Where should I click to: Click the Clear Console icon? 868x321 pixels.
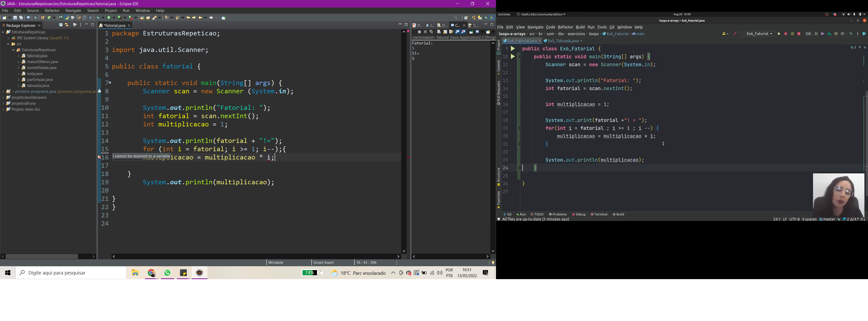coord(439,32)
